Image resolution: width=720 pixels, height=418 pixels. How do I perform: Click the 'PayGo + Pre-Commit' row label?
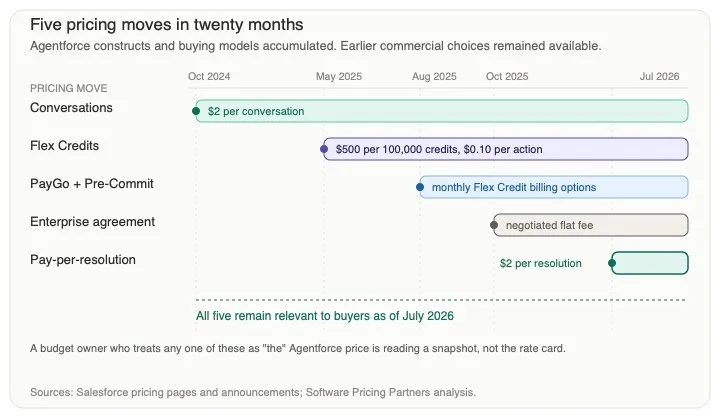[92, 184]
